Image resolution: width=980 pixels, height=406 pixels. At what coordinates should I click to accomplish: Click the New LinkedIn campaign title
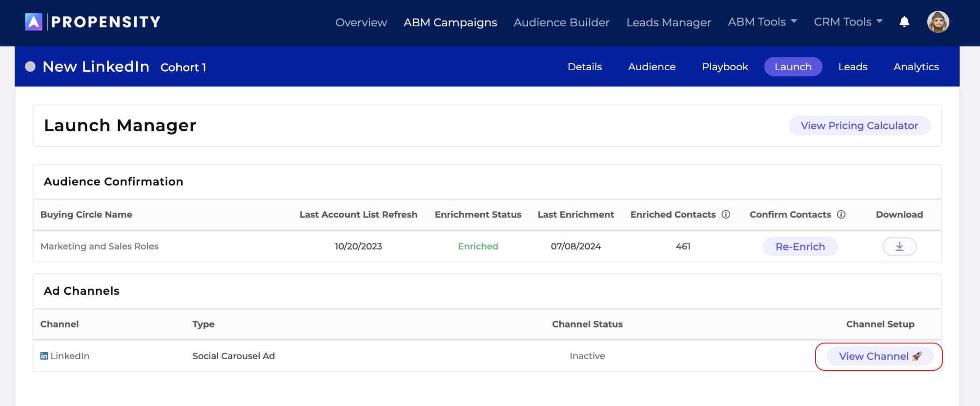pyautogui.click(x=96, y=66)
